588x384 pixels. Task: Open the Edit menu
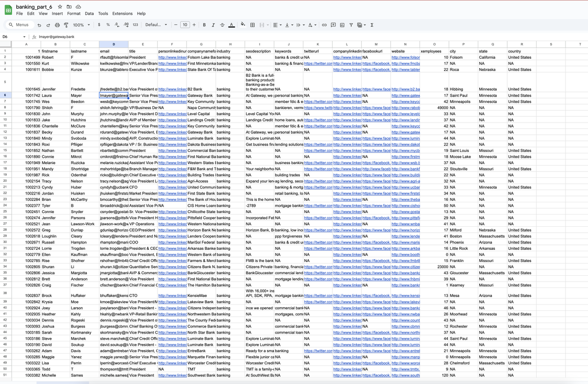coord(31,14)
